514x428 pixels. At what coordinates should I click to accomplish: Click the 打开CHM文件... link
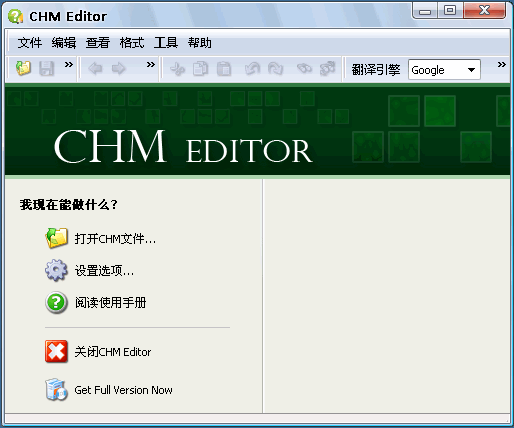coord(115,239)
